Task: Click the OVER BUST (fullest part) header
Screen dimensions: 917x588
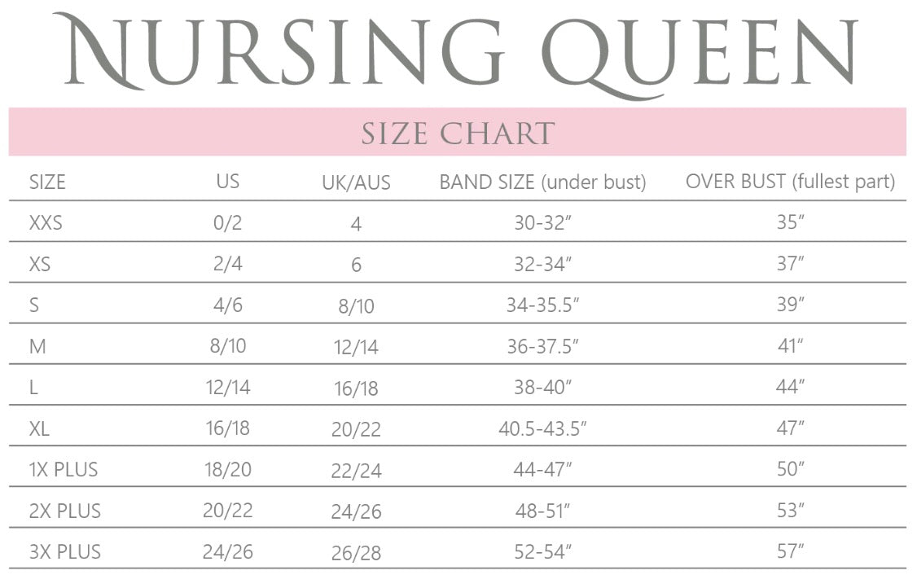Action: [x=790, y=182]
